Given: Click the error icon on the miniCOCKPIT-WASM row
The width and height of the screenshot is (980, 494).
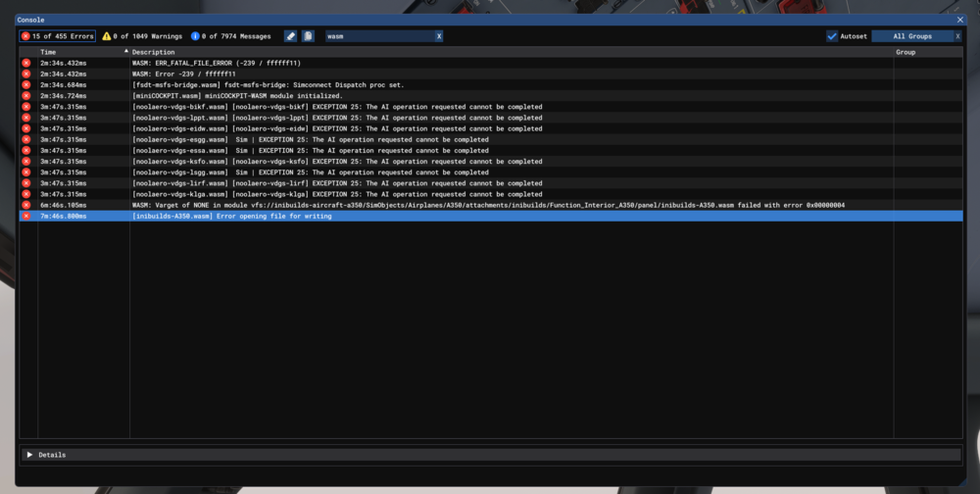Looking at the screenshot, I should 26,96.
